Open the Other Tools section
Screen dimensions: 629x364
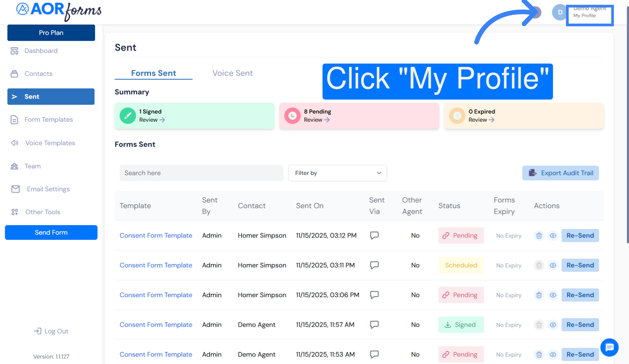(x=43, y=212)
